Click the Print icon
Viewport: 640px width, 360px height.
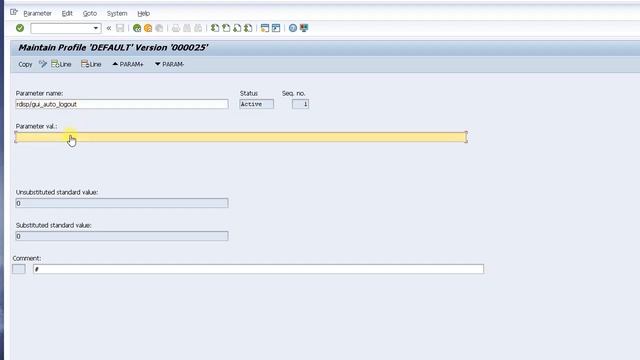[176, 28]
